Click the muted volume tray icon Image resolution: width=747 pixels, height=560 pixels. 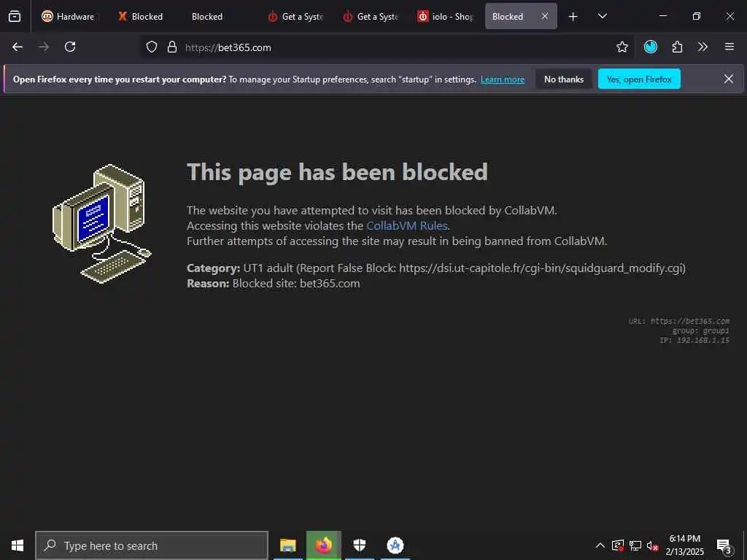[652, 545]
